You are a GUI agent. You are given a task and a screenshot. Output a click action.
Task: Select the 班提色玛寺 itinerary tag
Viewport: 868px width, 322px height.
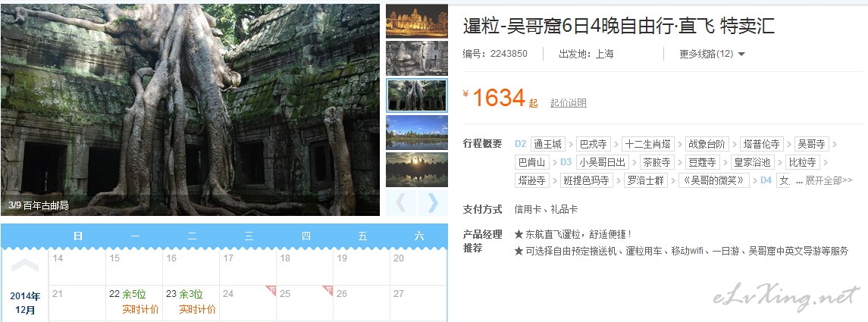click(x=586, y=180)
